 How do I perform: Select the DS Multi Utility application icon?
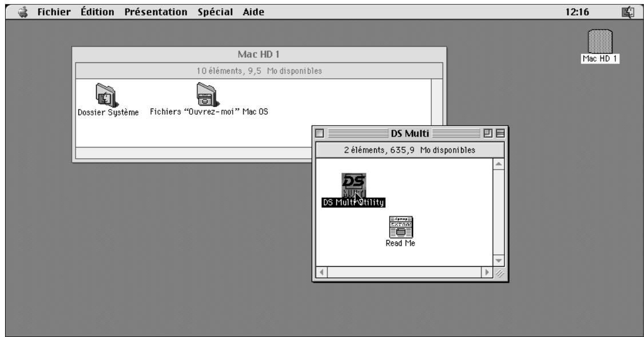[x=353, y=185]
